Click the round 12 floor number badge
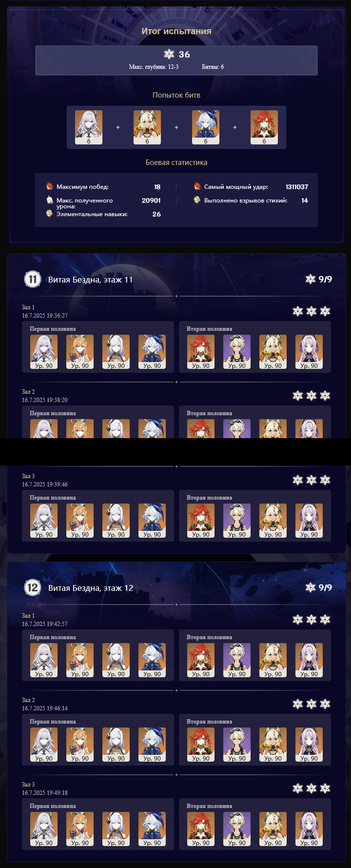The width and height of the screenshot is (351, 868). (32, 588)
